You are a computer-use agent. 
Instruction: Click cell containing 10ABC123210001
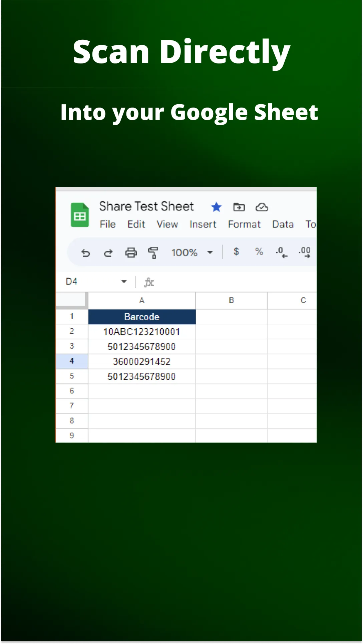tap(142, 332)
